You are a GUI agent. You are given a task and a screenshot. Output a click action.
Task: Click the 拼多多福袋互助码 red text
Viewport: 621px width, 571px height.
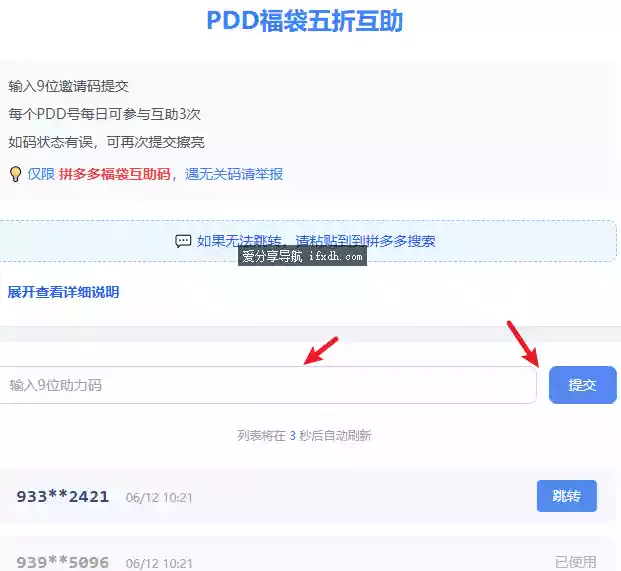coord(115,174)
